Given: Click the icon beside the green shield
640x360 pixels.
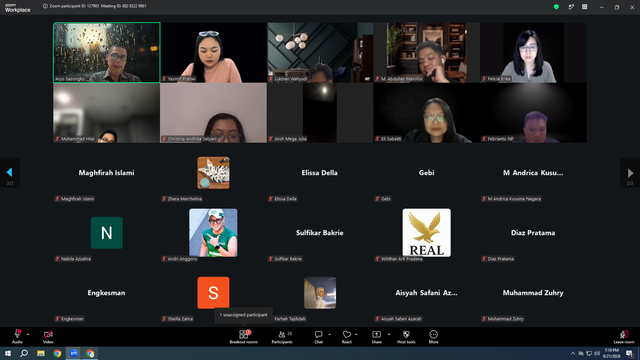Looking at the screenshot, I should coord(571,7).
